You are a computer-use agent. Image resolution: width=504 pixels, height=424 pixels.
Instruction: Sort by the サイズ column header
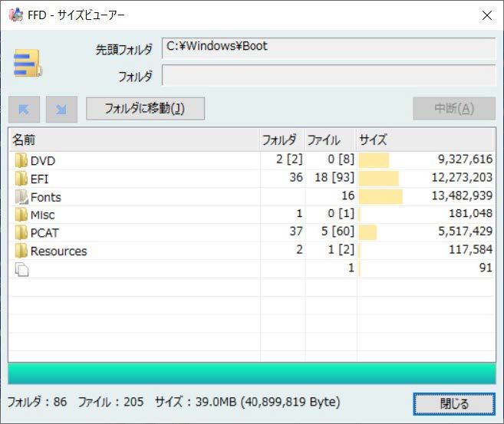pyautogui.click(x=426, y=140)
